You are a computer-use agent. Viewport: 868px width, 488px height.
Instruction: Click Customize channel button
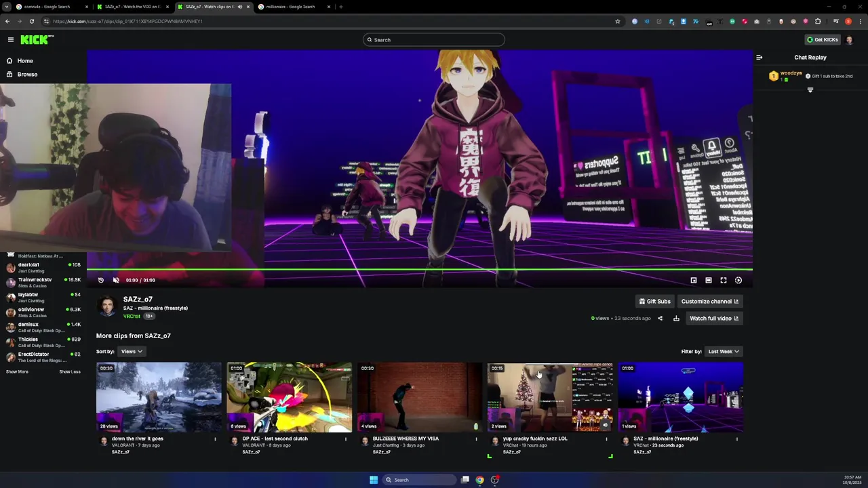pos(709,302)
